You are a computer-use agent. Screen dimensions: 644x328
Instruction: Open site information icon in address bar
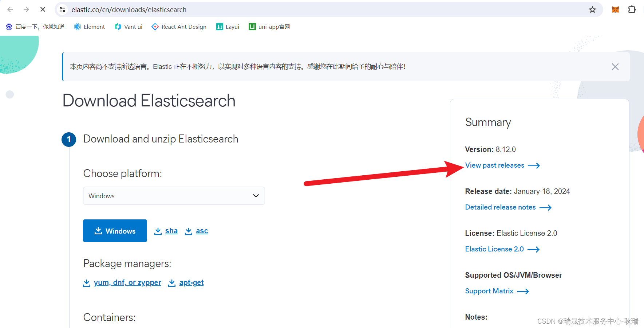[63, 9]
